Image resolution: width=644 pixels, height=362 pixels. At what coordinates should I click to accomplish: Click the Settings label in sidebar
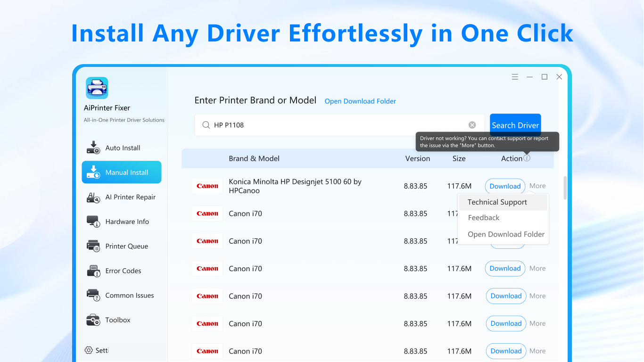102,350
